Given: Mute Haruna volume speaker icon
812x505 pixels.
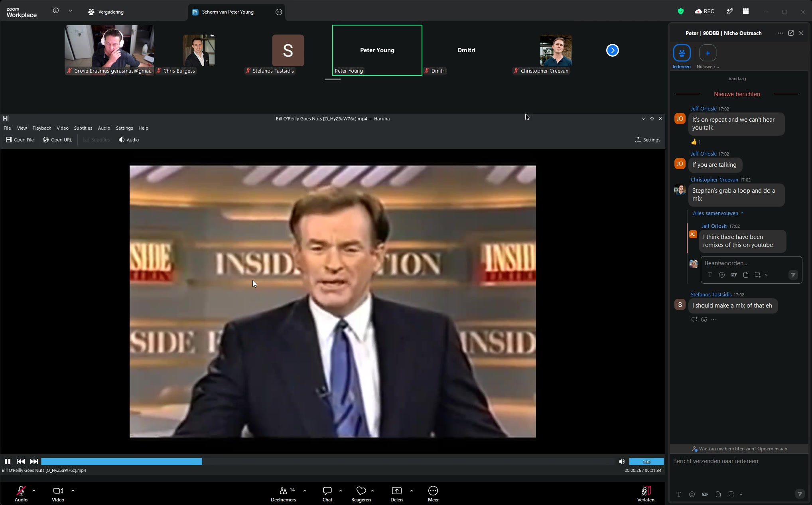Looking at the screenshot, I should (622, 462).
